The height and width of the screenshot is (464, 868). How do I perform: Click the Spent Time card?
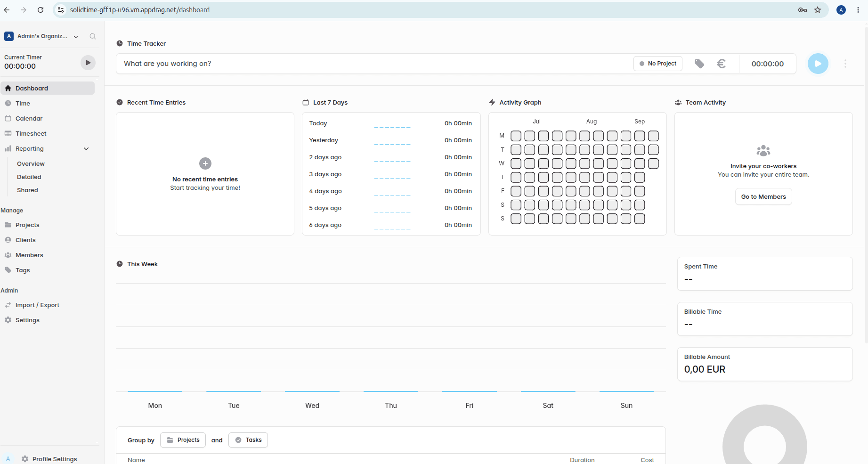(x=765, y=274)
